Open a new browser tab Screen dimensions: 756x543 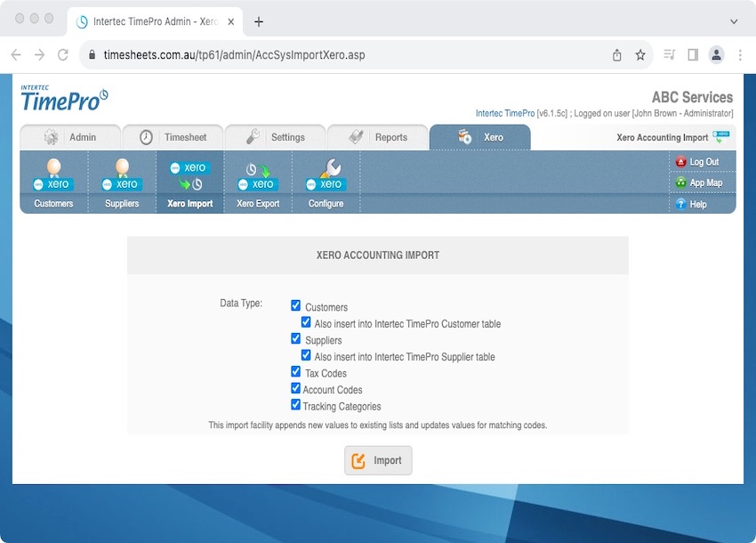[x=259, y=21]
